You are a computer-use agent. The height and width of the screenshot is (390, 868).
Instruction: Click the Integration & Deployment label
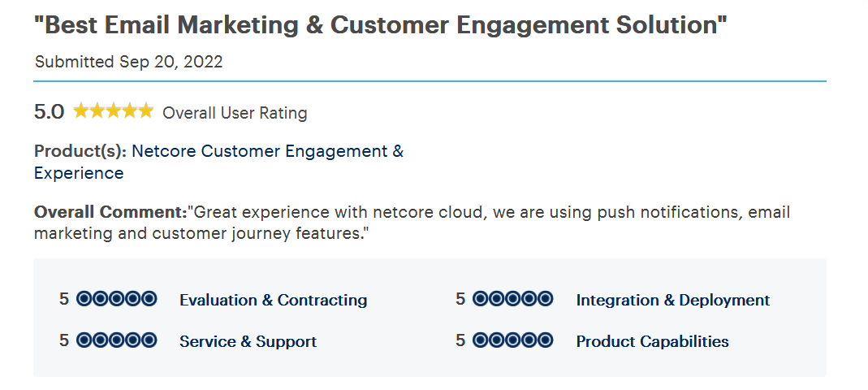(673, 301)
